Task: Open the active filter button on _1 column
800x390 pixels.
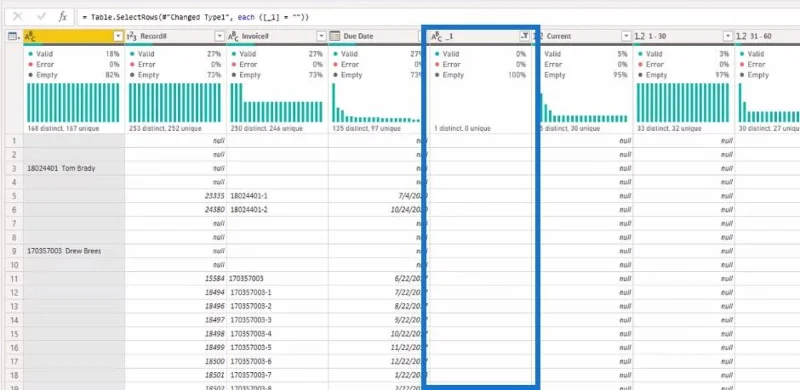Action: tap(524, 36)
